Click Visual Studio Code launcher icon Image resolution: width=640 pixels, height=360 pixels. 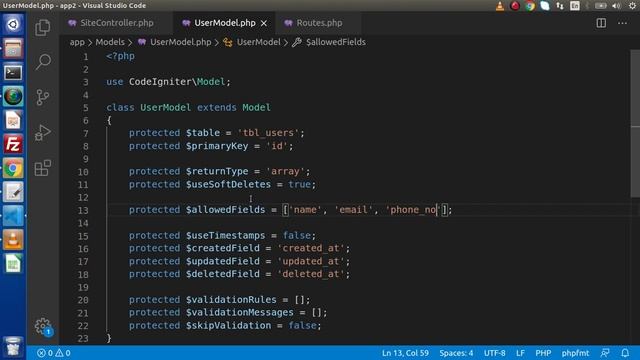tap(13, 216)
